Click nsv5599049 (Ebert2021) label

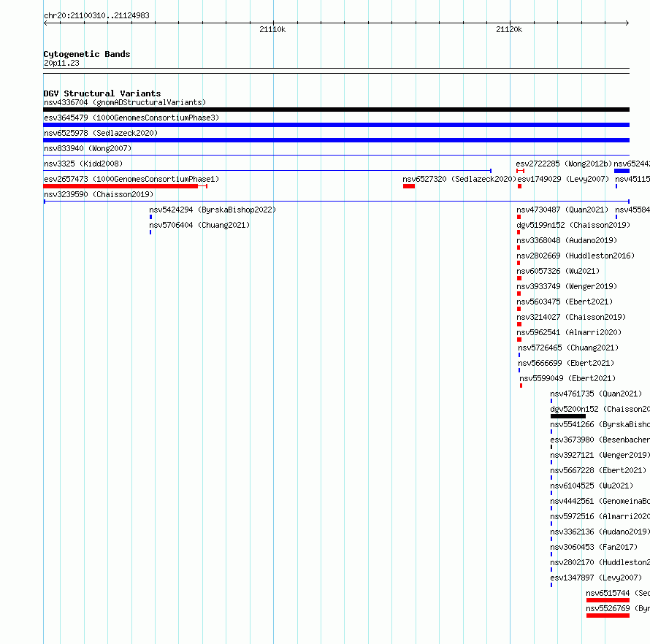click(567, 378)
